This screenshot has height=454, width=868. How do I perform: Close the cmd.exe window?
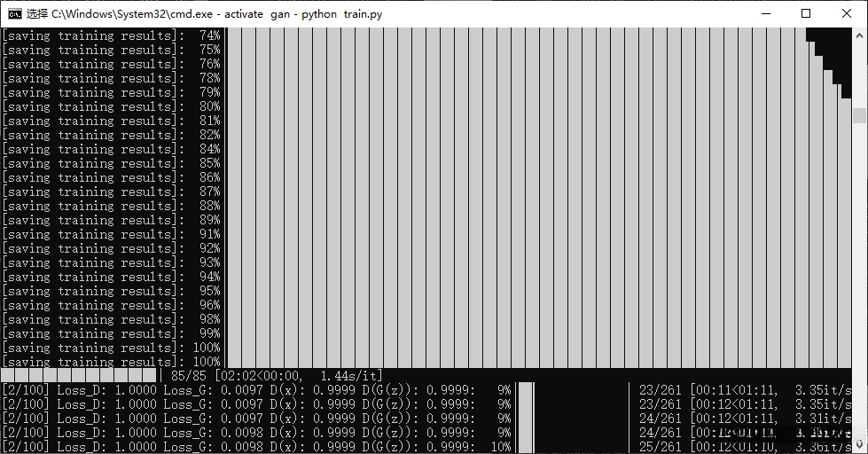847,14
